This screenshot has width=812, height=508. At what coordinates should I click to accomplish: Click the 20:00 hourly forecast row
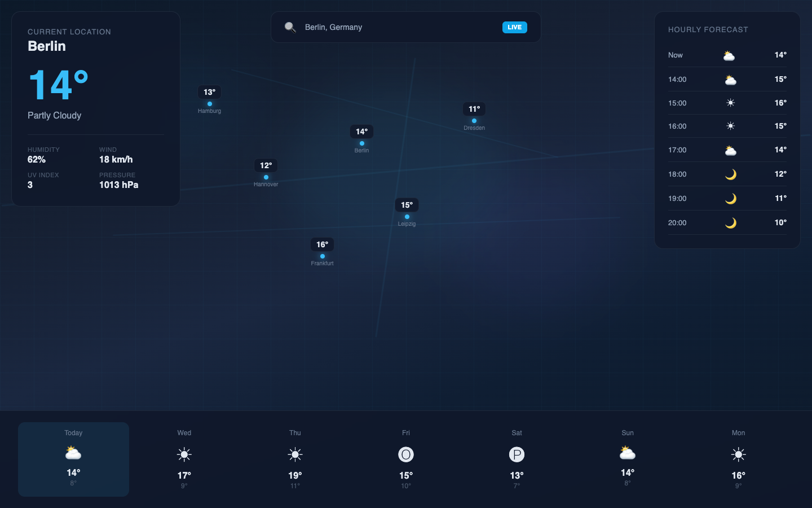pyautogui.click(x=727, y=223)
